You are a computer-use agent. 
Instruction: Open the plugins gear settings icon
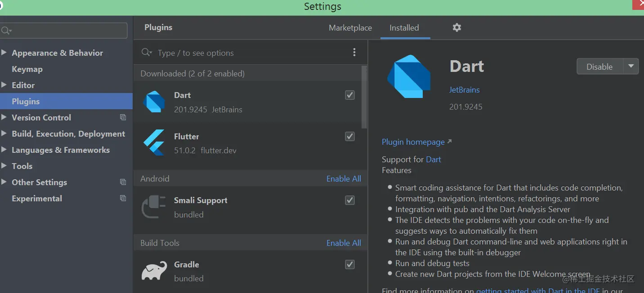click(x=457, y=27)
